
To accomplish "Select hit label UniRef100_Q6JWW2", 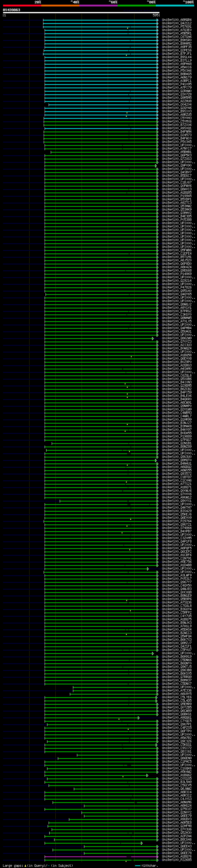I will click(x=176, y=789).
